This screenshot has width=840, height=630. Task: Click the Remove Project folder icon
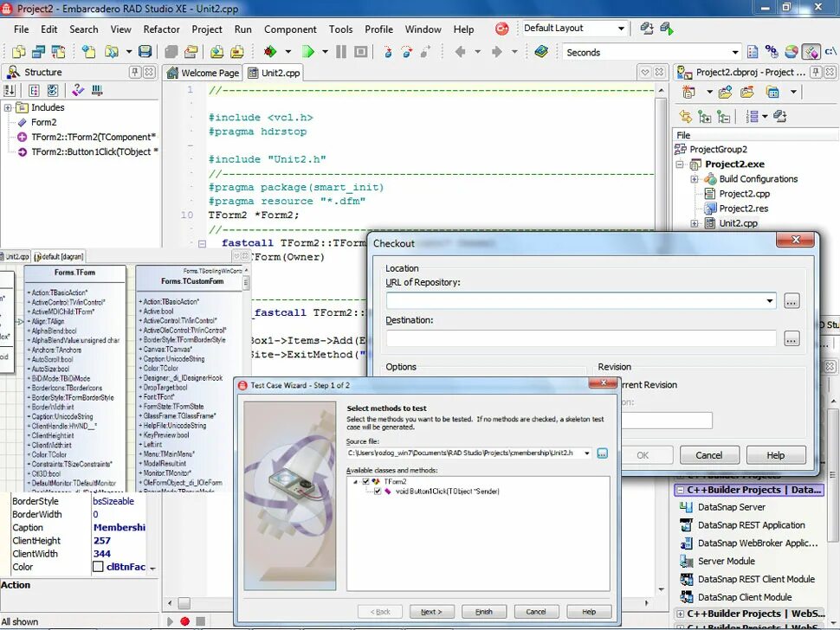pos(747,92)
